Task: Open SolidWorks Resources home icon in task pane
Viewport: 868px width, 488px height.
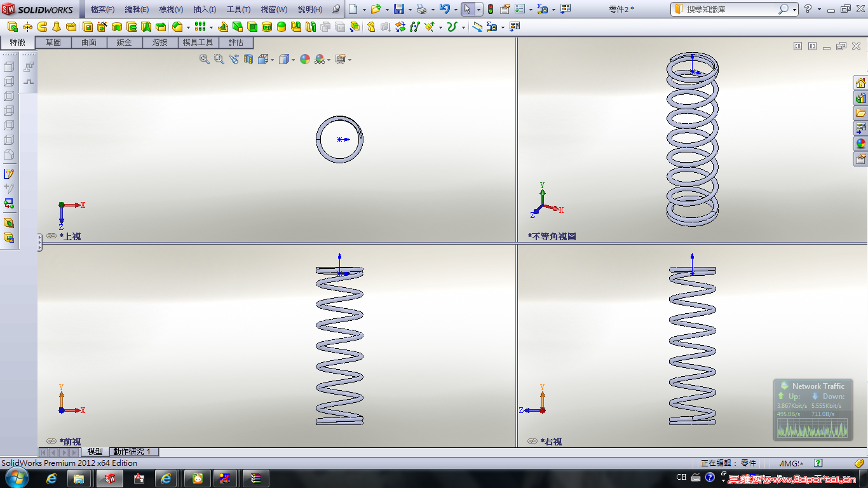Action: (x=861, y=83)
